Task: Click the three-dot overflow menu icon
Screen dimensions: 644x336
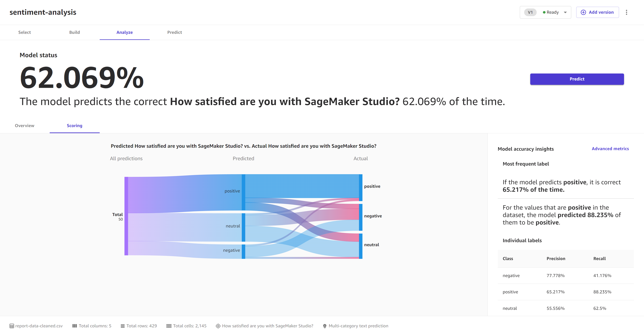Action: 626,12
